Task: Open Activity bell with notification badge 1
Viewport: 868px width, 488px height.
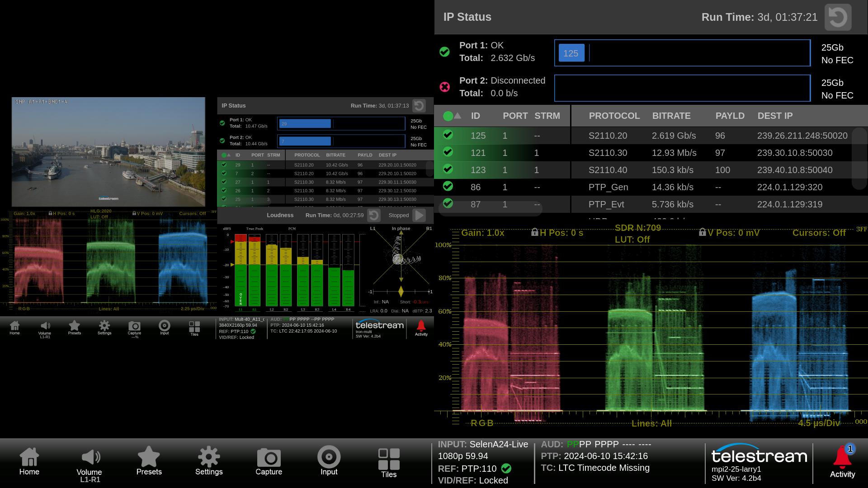Action: tap(842, 462)
